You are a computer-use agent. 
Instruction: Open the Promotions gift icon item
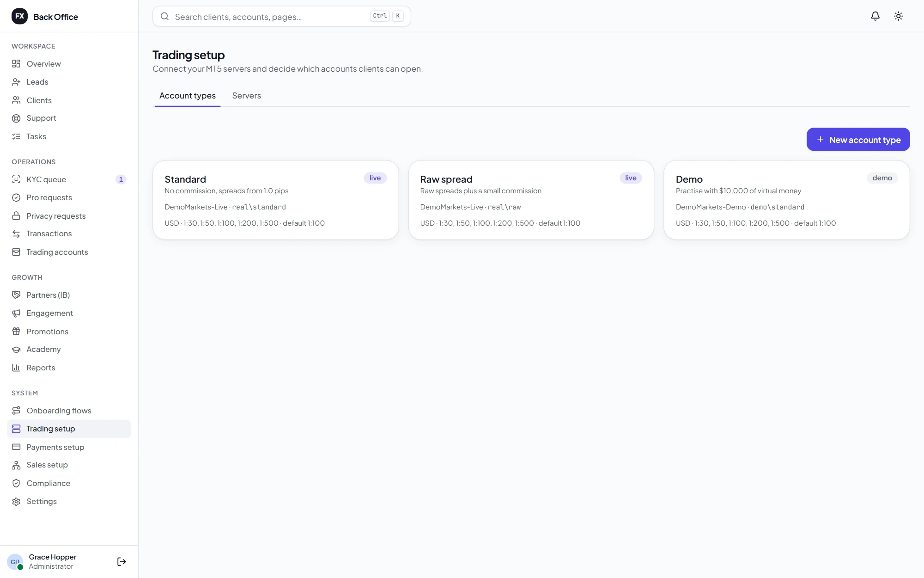pyautogui.click(x=69, y=332)
